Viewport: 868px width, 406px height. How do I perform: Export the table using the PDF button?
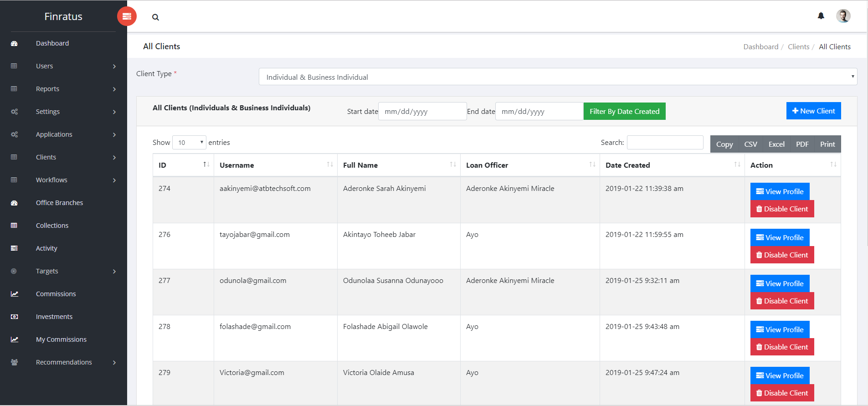pos(802,144)
